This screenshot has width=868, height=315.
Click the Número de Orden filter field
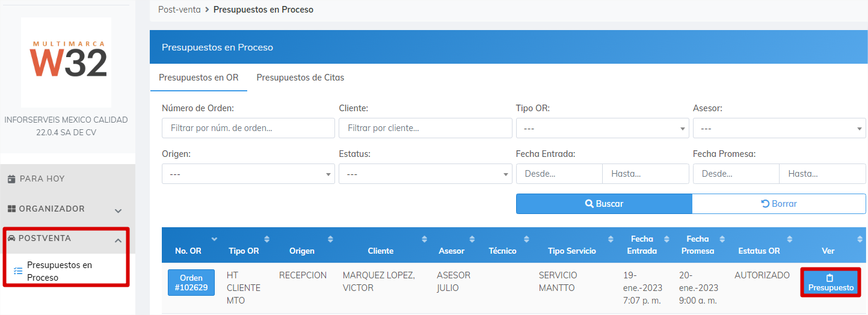(248, 128)
